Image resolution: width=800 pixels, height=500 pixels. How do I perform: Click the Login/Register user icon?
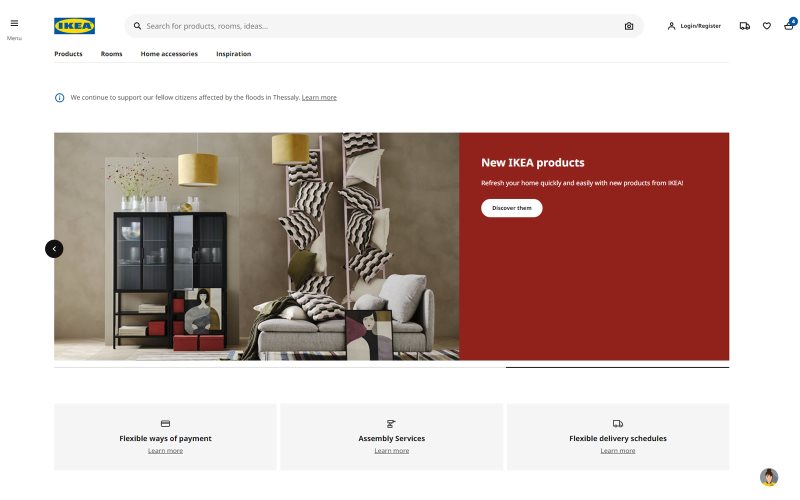(671, 26)
